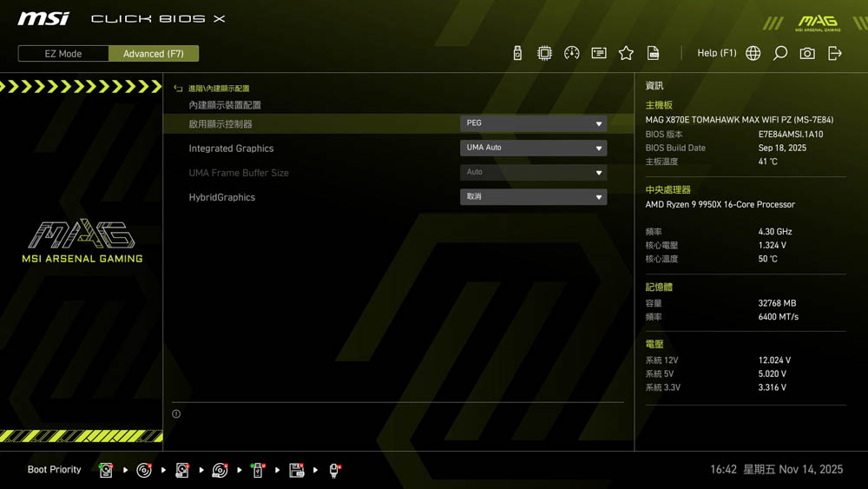Select first hard disk in Boot Priority
Screen dimensions: 868x489
point(106,470)
